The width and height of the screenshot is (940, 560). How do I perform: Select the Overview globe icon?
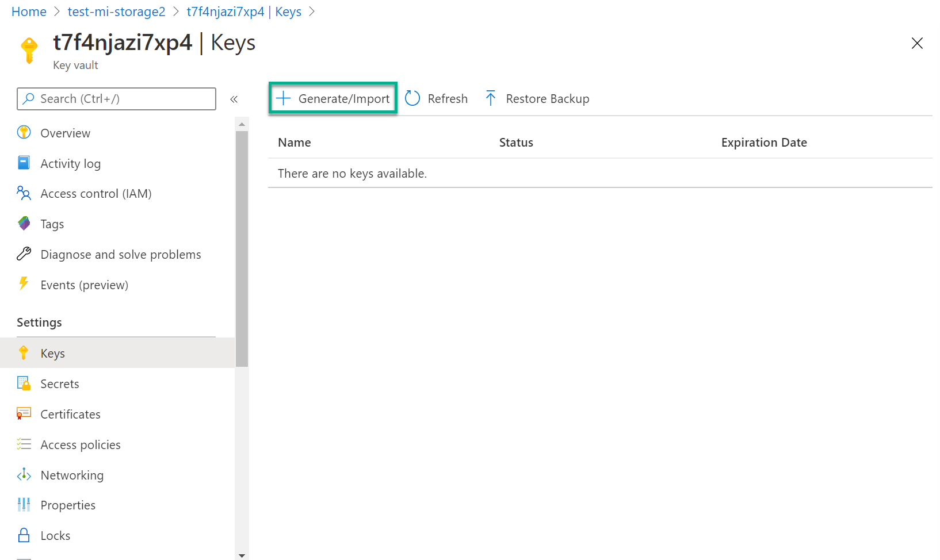pos(24,132)
